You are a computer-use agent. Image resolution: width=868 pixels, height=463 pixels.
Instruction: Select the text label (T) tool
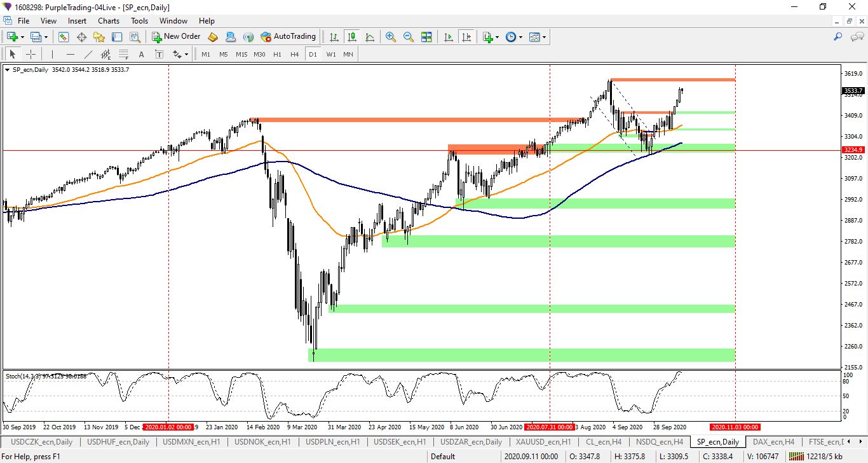pos(159,54)
